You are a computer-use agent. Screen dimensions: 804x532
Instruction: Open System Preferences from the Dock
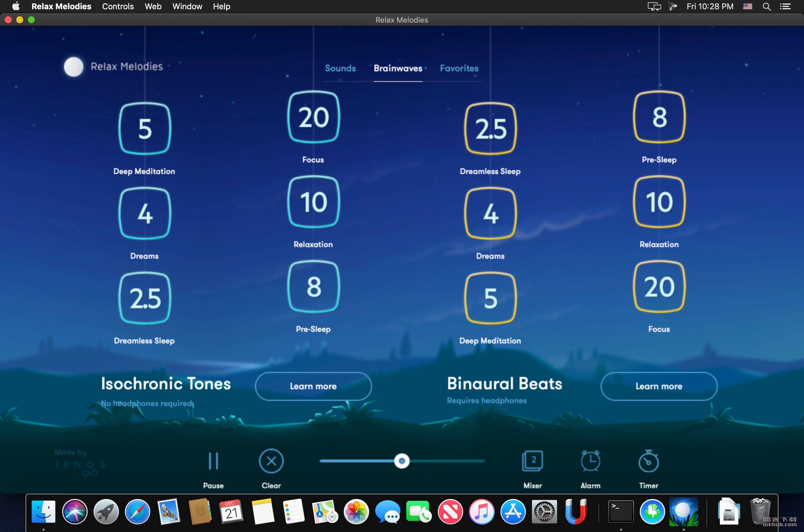(544, 512)
